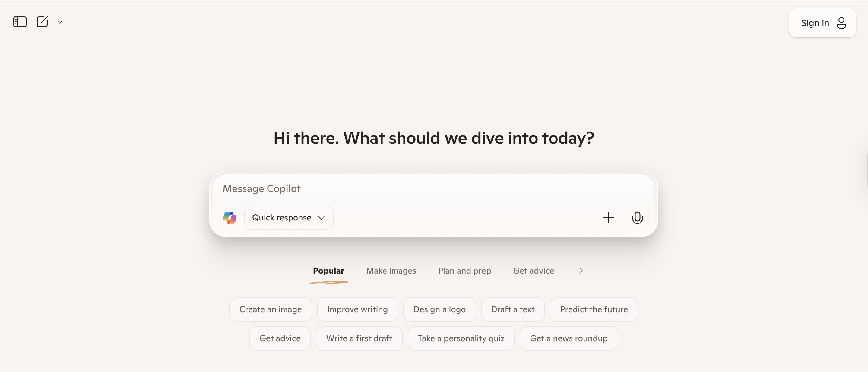Choose Get a news roundup chip
Image resolution: width=868 pixels, height=372 pixels.
569,338
